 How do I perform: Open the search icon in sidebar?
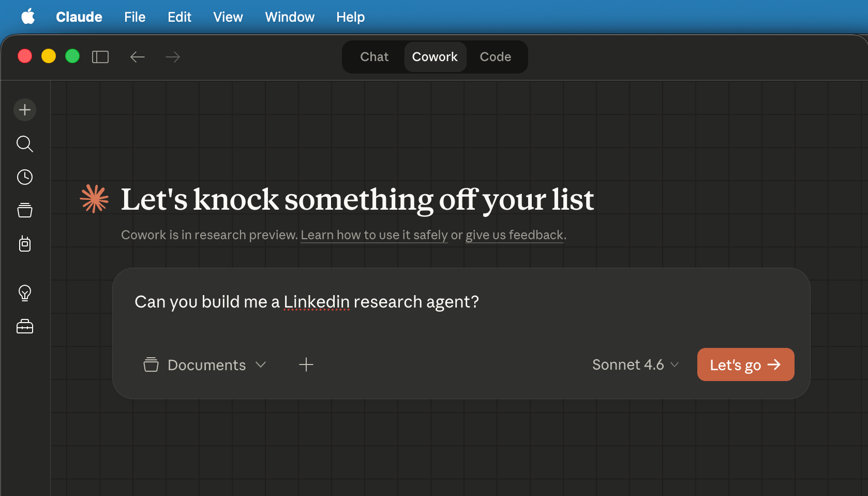pyautogui.click(x=25, y=143)
